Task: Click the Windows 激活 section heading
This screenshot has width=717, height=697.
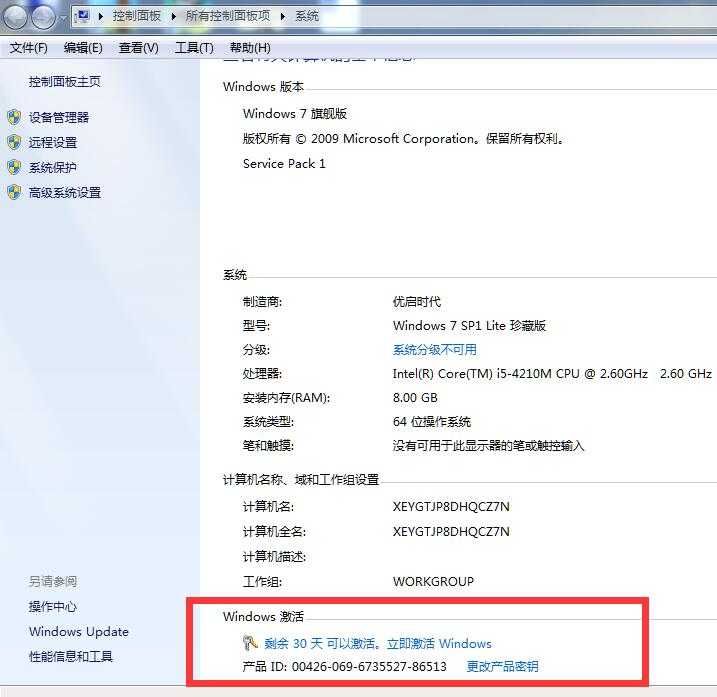Action: [263, 617]
